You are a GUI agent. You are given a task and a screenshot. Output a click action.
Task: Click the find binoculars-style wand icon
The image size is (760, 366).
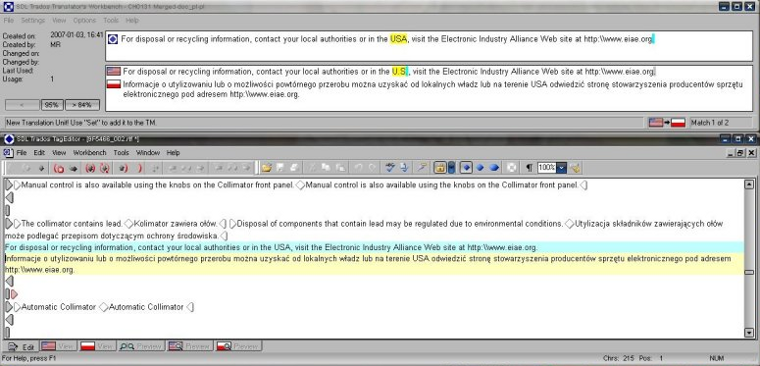[x=422, y=168]
